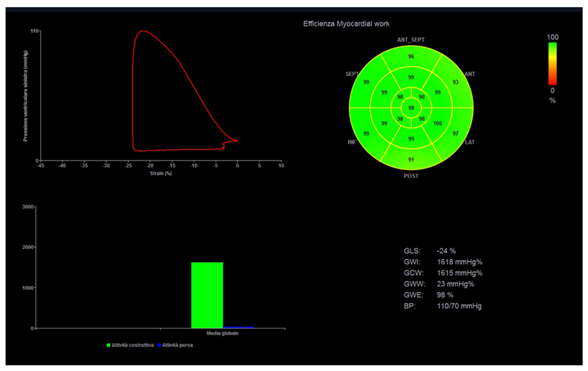Click the GWI 1618 mmHg% value
588x371 pixels.
click(459, 262)
